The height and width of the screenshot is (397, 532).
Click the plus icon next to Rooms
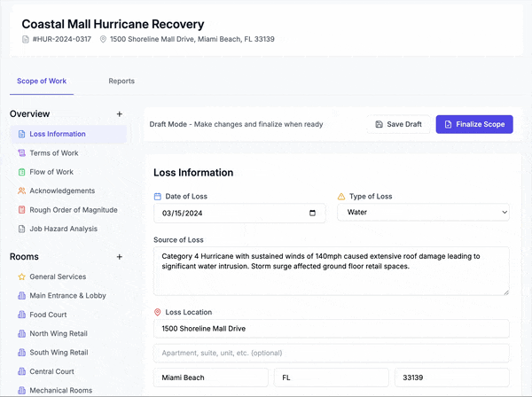tap(120, 257)
